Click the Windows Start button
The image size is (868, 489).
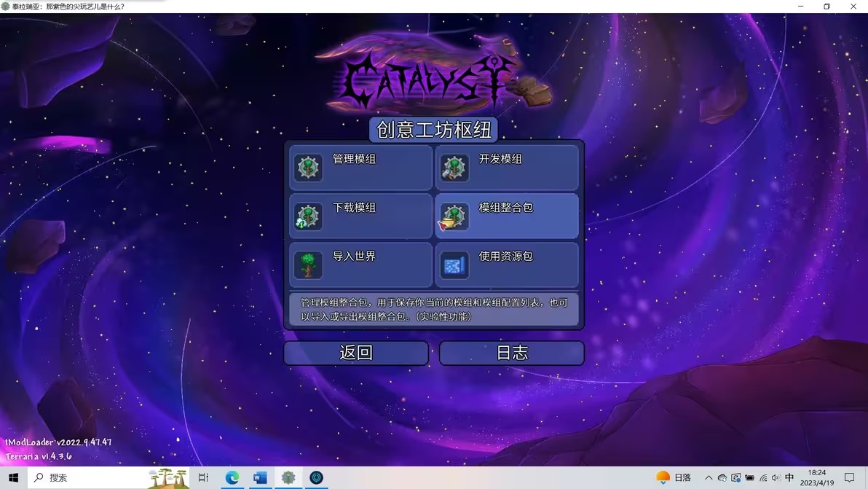(x=12, y=477)
